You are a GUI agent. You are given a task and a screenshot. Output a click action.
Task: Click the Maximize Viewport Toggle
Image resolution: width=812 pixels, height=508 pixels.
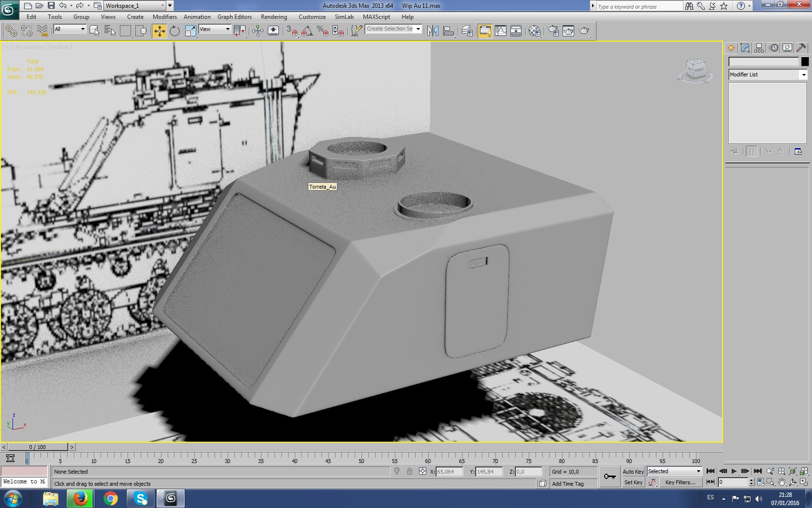(x=804, y=482)
